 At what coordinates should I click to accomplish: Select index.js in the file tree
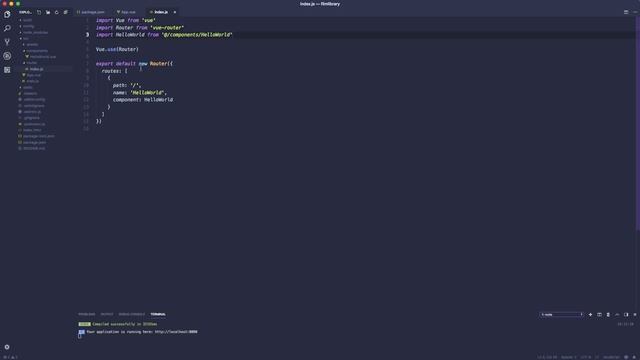(36, 69)
